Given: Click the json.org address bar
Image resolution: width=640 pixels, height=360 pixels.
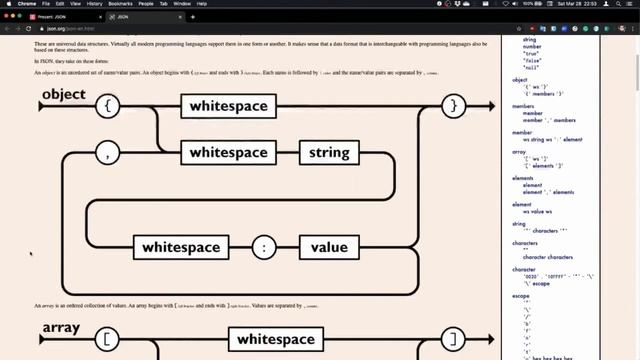Looking at the screenshot, I should [278, 29].
